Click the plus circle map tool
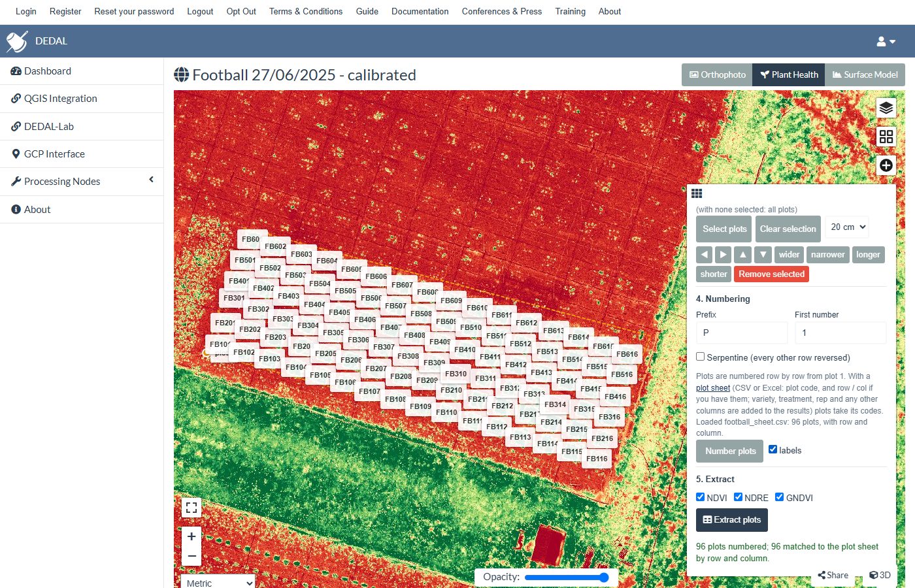This screenshot has width=915, height=588. pos(886,165)
